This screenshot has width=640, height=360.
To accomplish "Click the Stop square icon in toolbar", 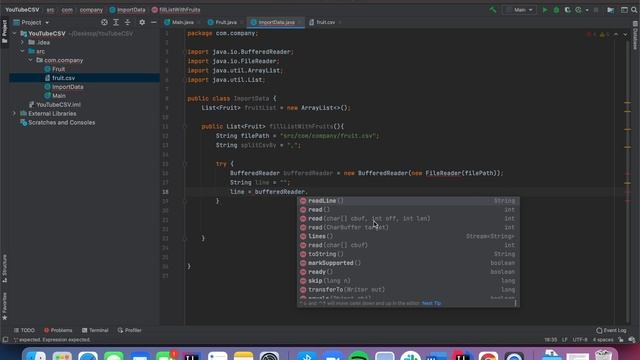I will [x=596, y=10].
